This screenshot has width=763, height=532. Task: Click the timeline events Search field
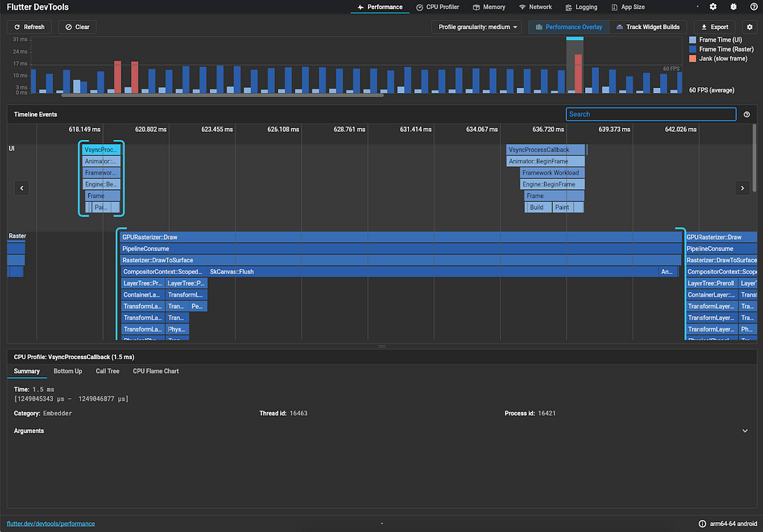(x=650, y=114)
